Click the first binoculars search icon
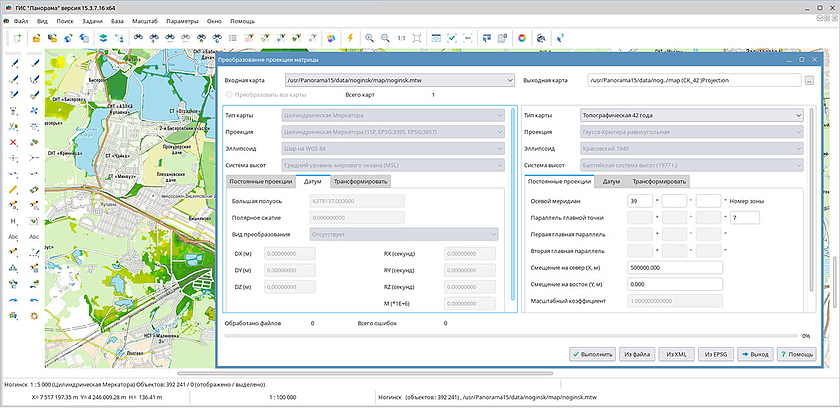The image size is (840, 408). tap(137, 38)
